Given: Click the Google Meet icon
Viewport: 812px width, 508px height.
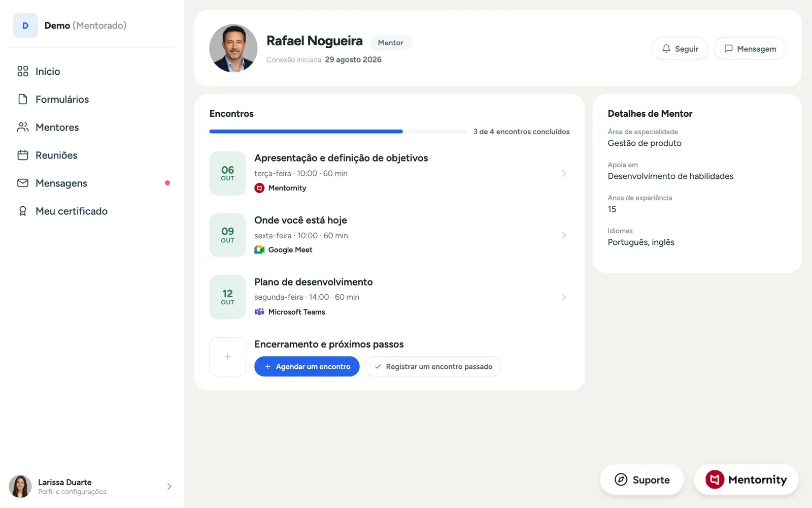Looking at the screenshot, I should (x=259, y=249).
